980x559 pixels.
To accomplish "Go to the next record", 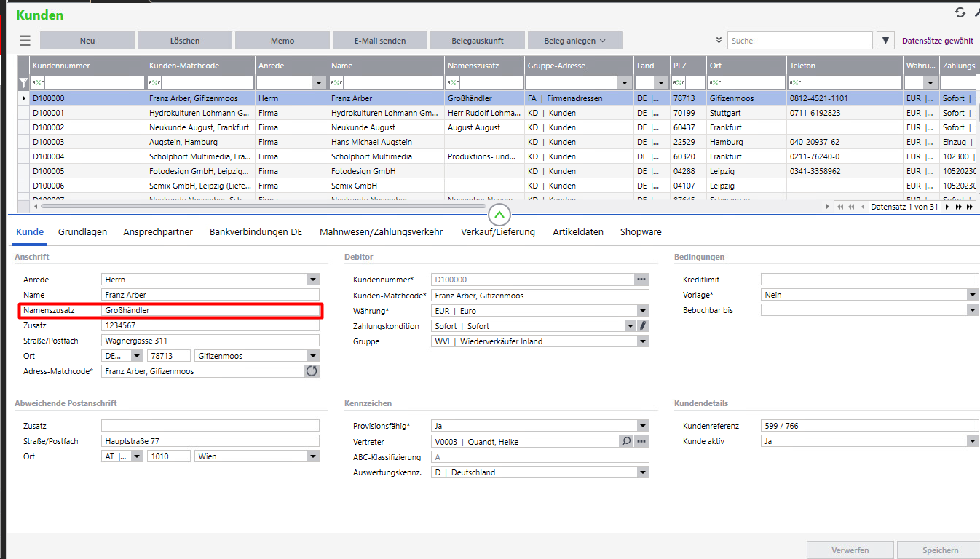I will coord(947,207).
